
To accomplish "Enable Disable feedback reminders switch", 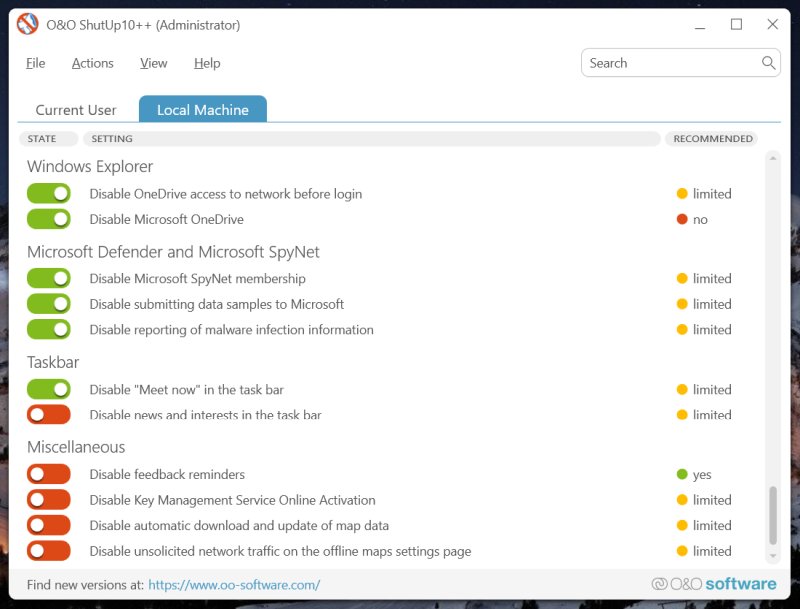I will (49, 475).
